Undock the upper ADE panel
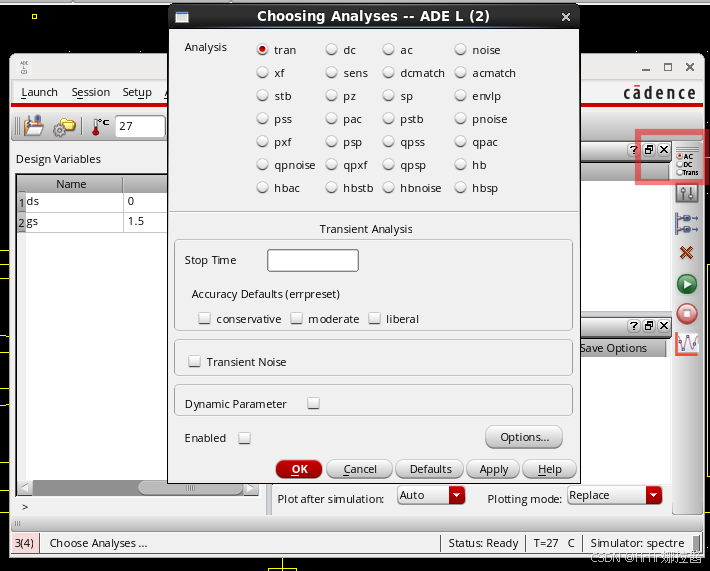Viewport: 710px width, 571px height. 649,150
